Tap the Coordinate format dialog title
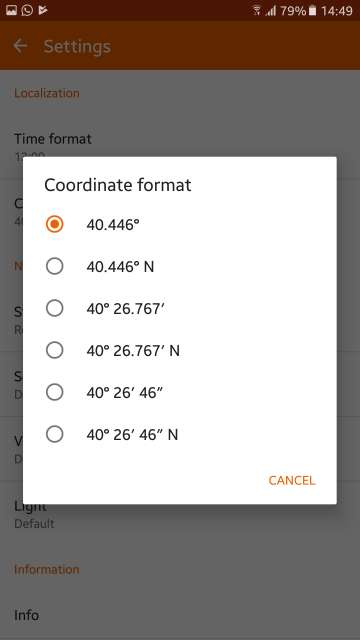 tap(118, 185)
